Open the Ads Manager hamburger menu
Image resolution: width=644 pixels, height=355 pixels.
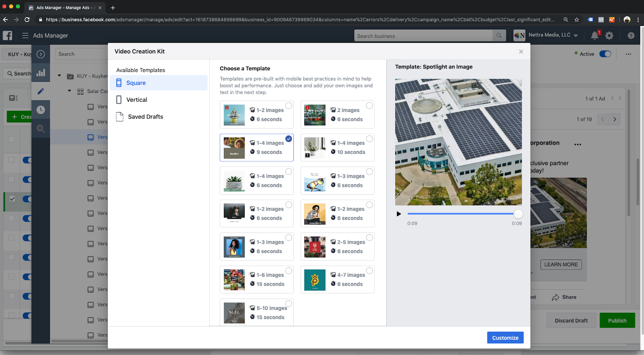point(25,35)
